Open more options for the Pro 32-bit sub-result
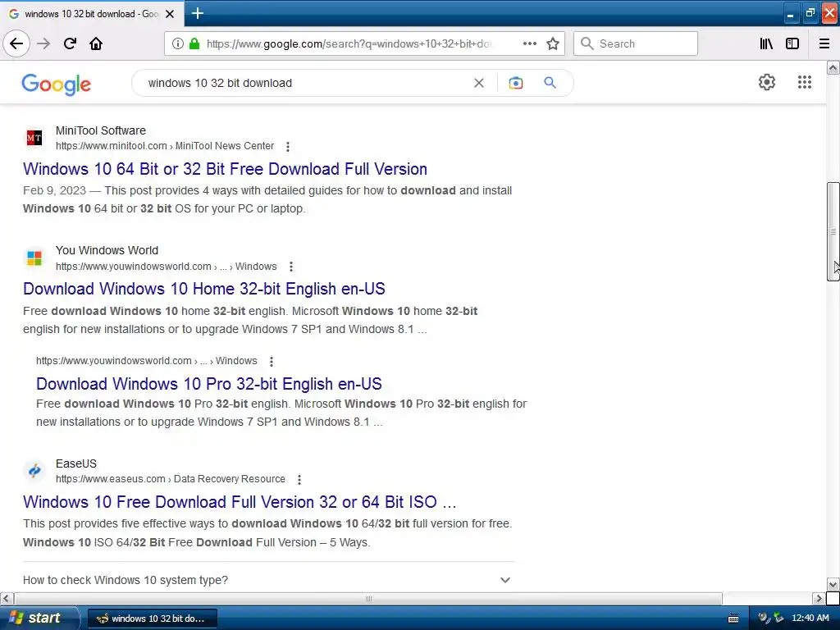The width and height of the screenshot is (840, 630). [272, 362]
